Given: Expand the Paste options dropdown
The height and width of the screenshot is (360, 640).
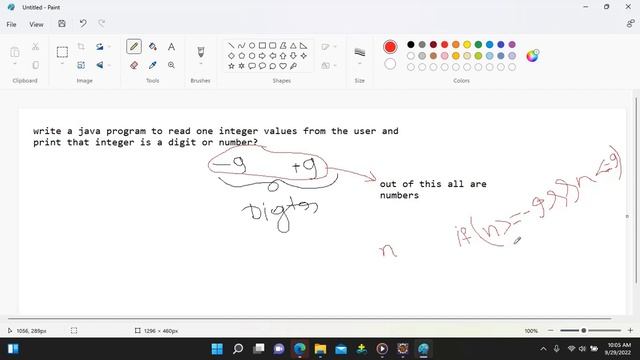Looking at the screenshot, I should (15, 64).
